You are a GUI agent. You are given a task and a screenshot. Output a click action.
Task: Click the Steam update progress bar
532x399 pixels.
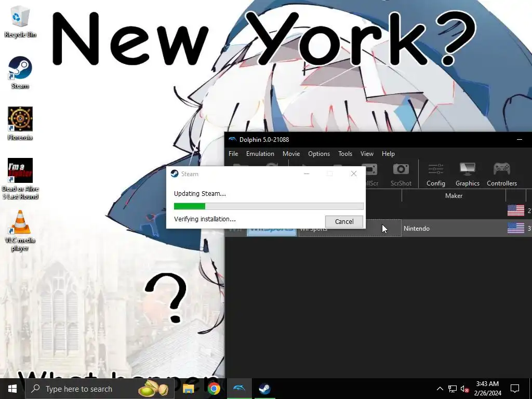pyautogui.click(x=269, y=206)
